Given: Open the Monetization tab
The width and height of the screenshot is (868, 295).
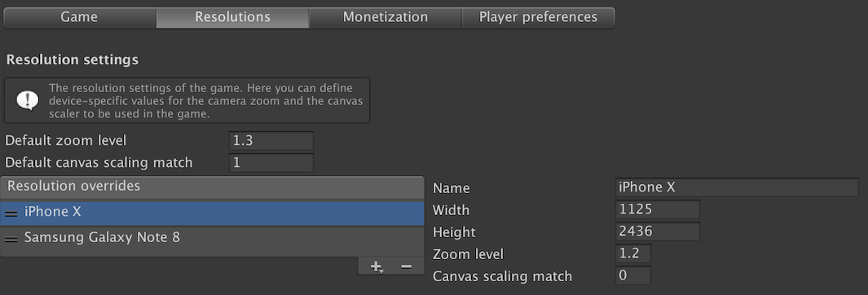Looking at the screenshot, I should pos(386,17).
